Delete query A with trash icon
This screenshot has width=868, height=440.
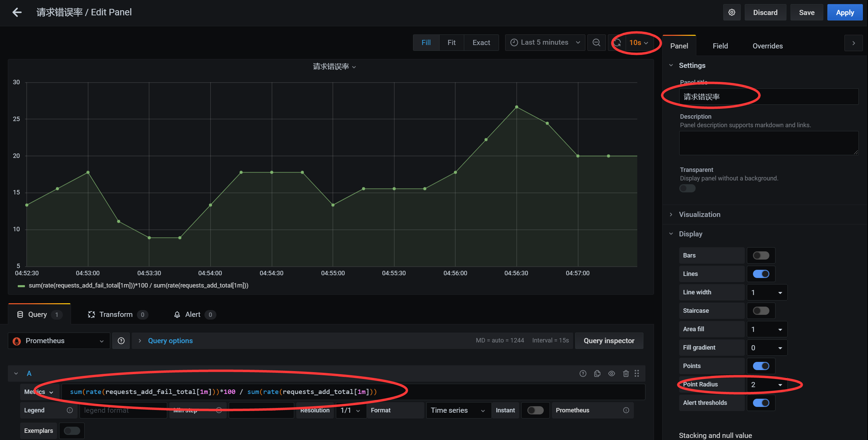tap(626, 373)
